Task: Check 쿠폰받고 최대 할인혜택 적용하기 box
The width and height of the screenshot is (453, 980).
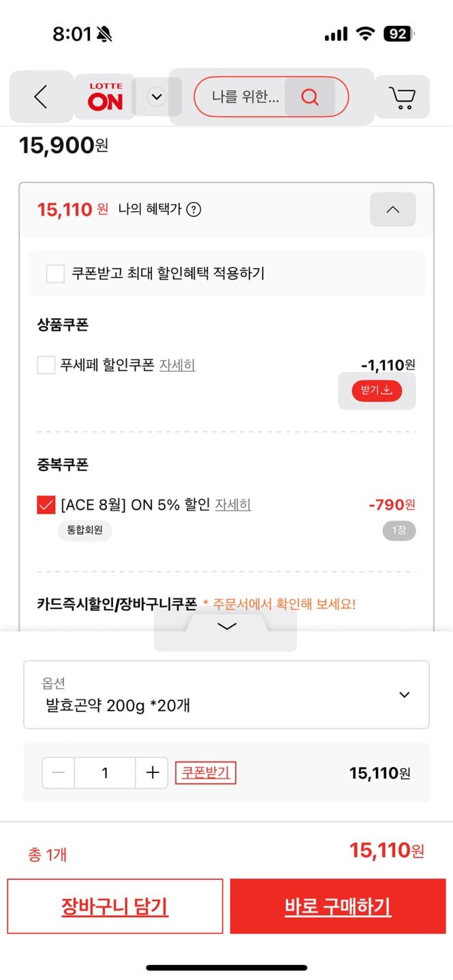Action: coord(55,274)
